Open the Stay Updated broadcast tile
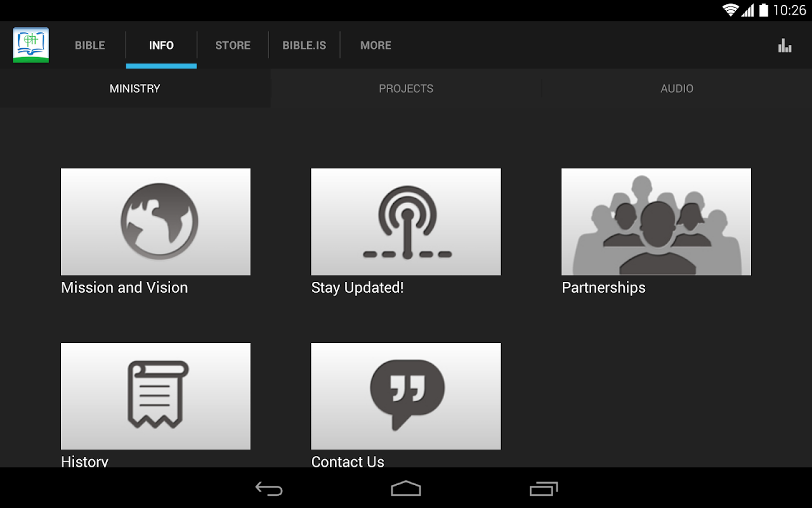Image resolution: width=812 pixels, height=508 pixels. pos(406,222)
